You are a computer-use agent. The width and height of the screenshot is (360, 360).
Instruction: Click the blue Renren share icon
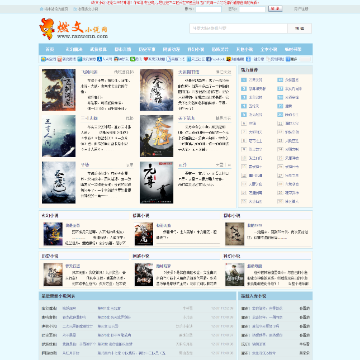[x=100, y=59]
